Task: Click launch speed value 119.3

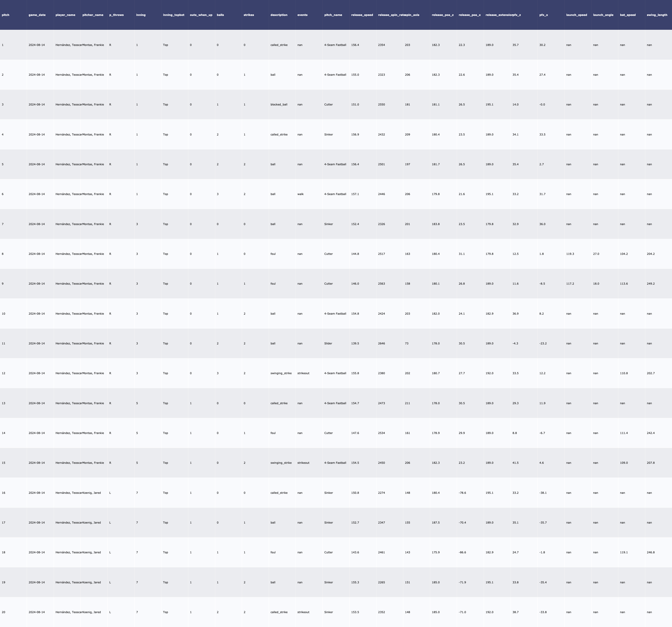Action: pyautogui.click(x=570, y=254)
